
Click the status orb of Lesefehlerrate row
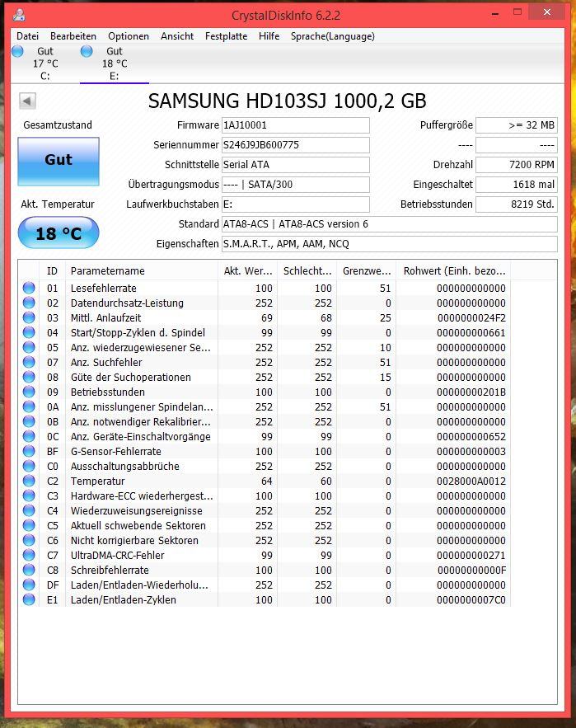pyautogui.click(x=29, y=288)
